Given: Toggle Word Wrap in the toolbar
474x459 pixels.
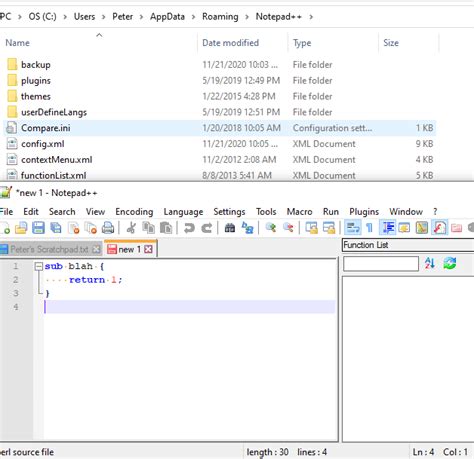Looking at the screenshot, I should pos(353,228).
